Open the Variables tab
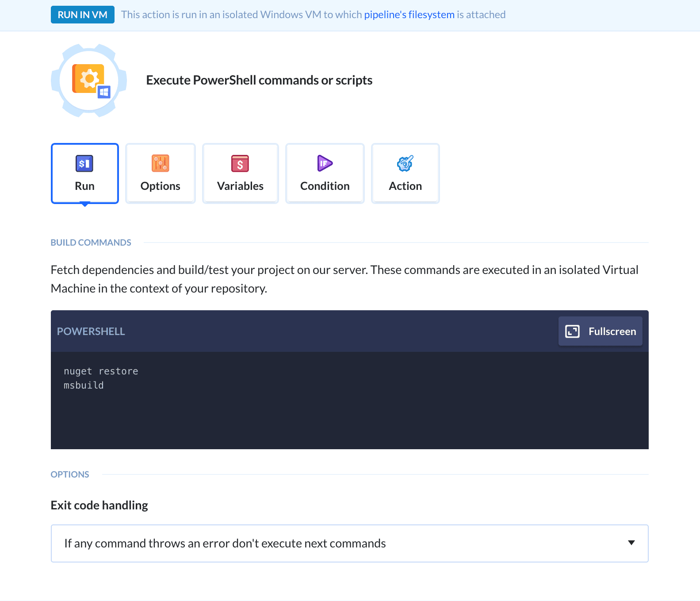 click(240, 173)
